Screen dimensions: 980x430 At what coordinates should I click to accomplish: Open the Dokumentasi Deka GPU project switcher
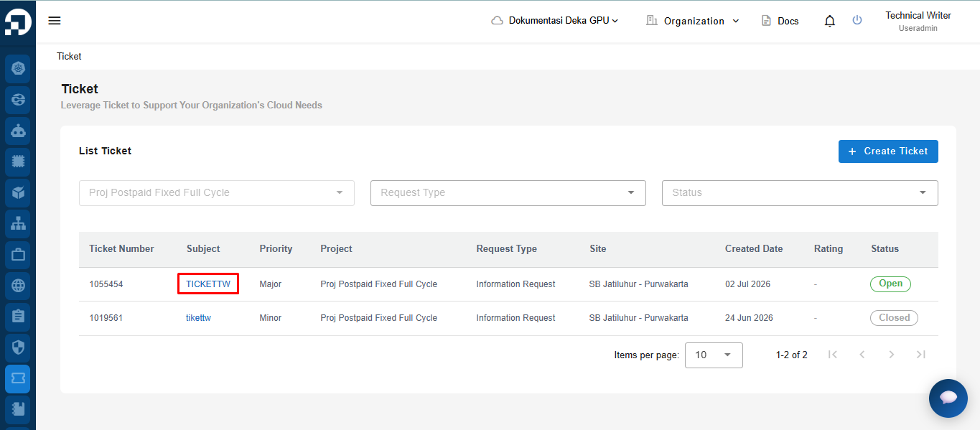(x=555, y=20)
